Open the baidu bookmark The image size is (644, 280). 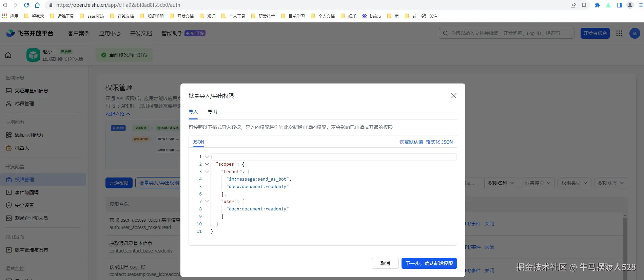(372, 16)
